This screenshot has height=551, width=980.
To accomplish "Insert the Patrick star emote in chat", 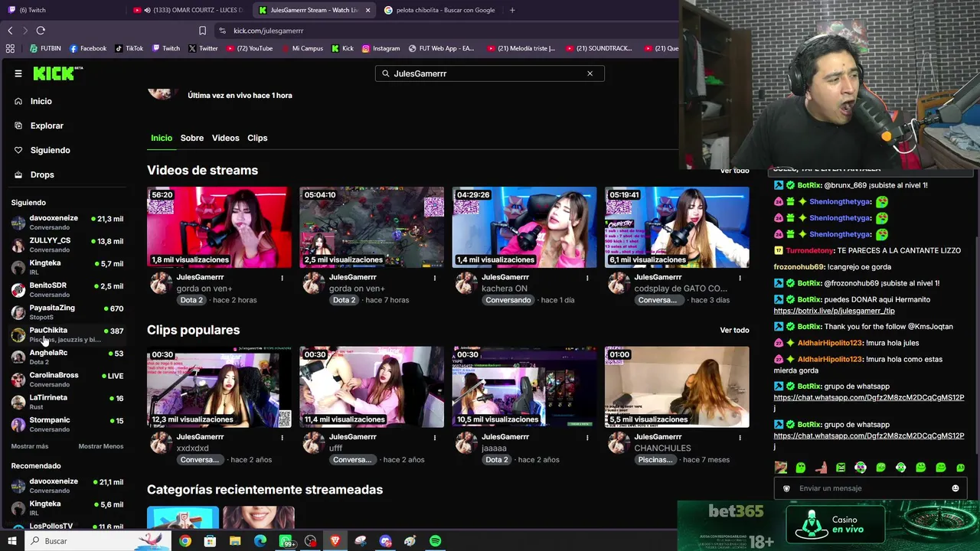I will tap(821, 467).
